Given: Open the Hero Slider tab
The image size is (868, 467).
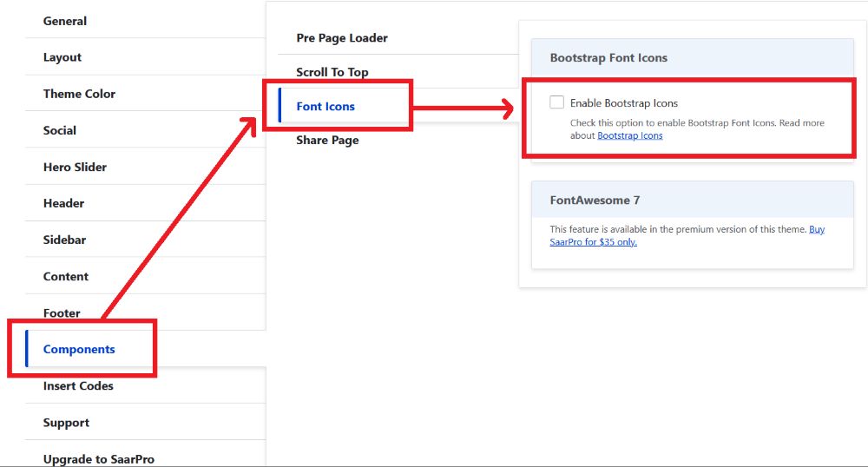Looking at the screenshot, I should (x=76, y=167).
